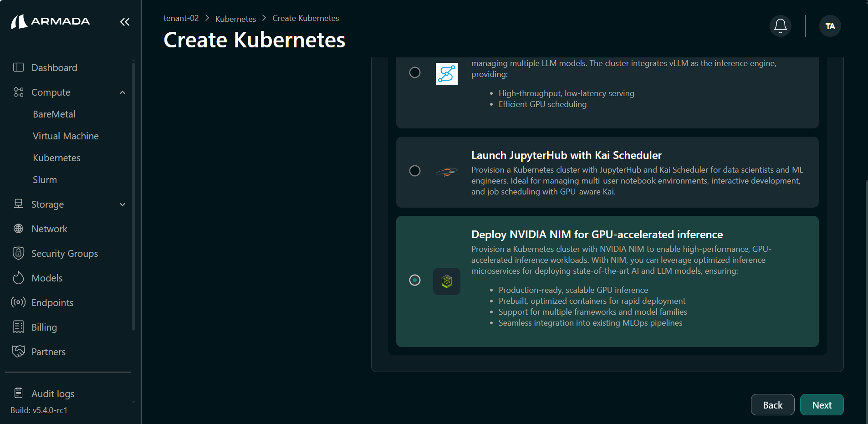Click the Create Kubernetes breadcrumb
868x424 pixels.
point(306,18)
